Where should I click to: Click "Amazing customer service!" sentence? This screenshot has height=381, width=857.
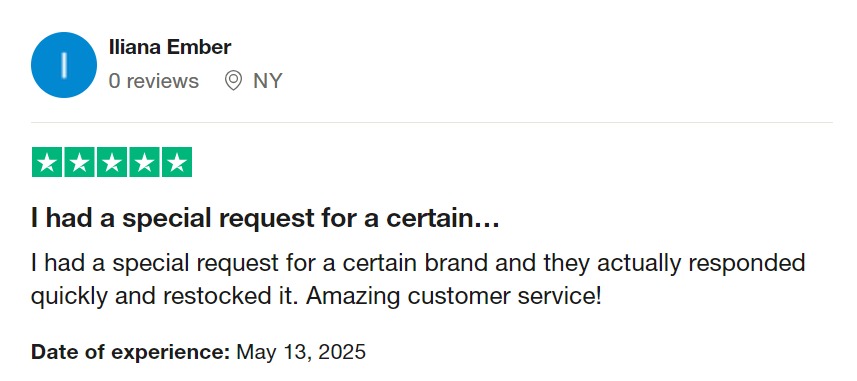click(453, 297)
